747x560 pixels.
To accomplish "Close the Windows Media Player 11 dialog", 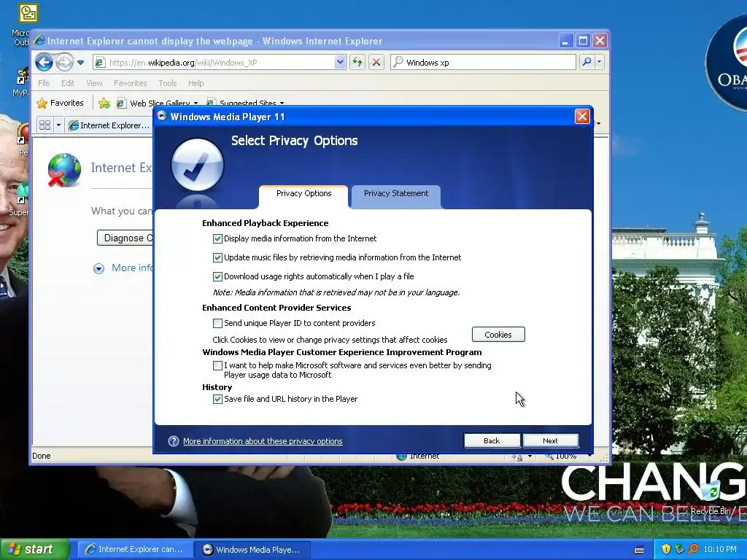I will (582, 116).
